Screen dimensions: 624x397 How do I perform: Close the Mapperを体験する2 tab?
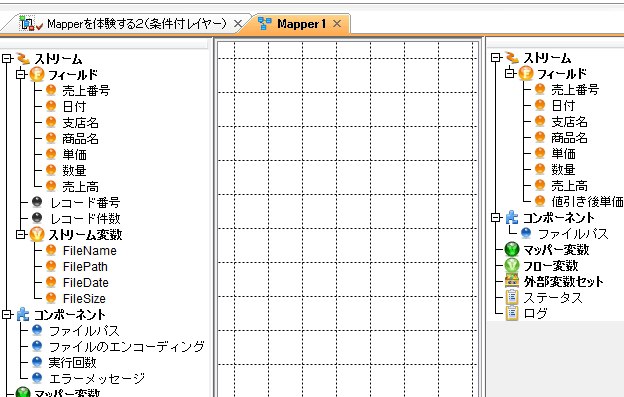[x=238, y=24]
